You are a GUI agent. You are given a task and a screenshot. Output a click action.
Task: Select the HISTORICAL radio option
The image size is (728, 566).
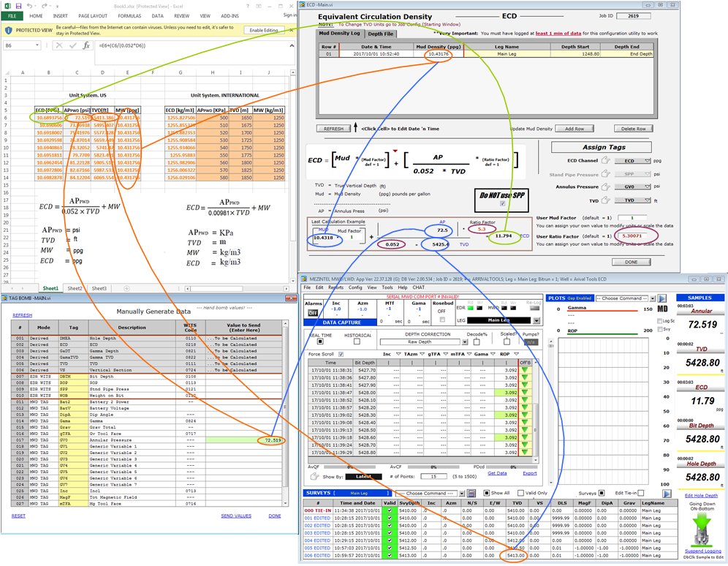357,342
